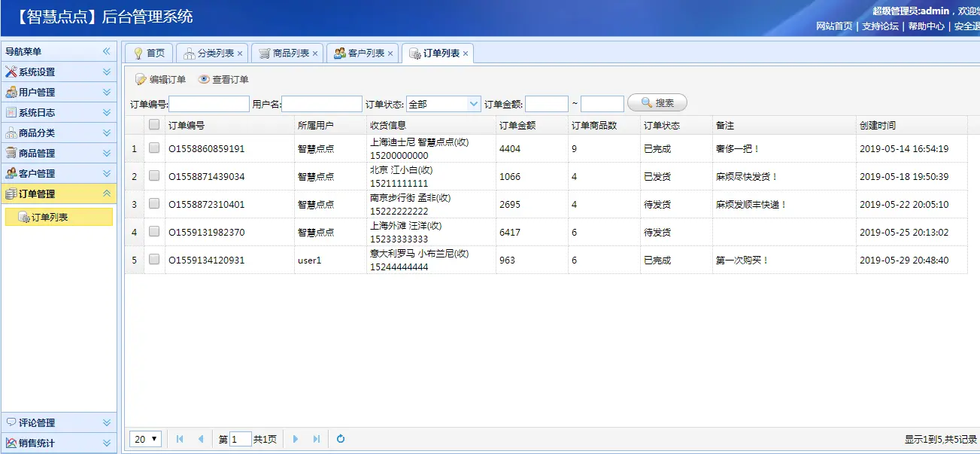Viewport: 980px width, 454px height.
Task: Focus the 用户名 input field
Action: coord(322,104)
